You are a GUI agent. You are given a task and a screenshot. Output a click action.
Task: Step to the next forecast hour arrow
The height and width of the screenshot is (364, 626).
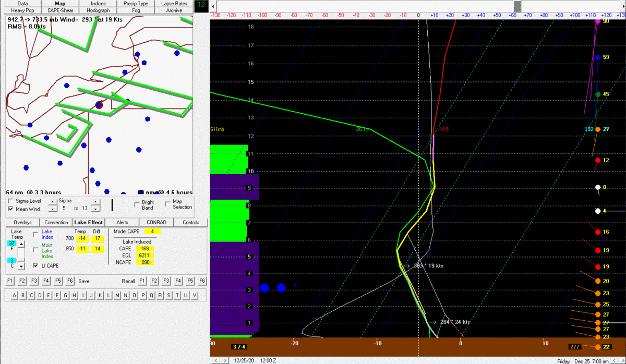[x=225, y=360]
